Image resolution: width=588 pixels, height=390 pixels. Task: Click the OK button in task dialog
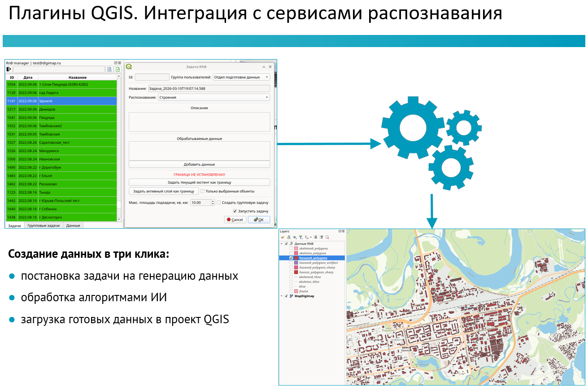click(x=259, y=220)
